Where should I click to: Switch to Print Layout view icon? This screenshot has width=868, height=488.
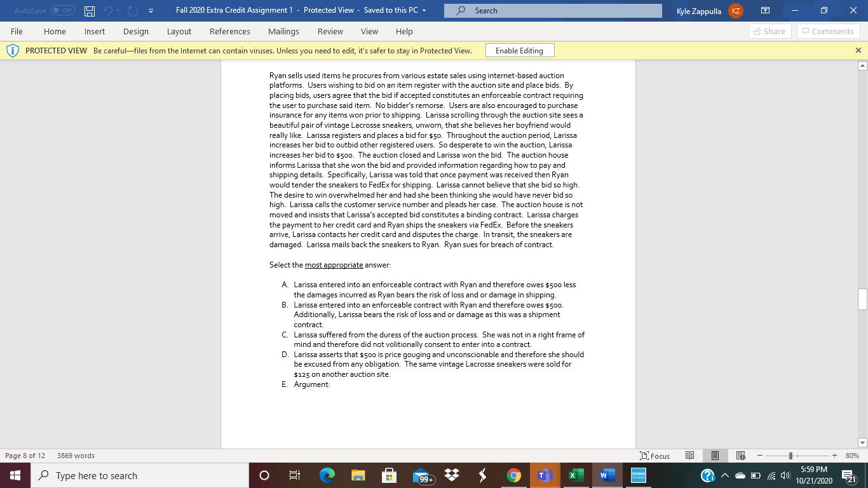point(715,456)
